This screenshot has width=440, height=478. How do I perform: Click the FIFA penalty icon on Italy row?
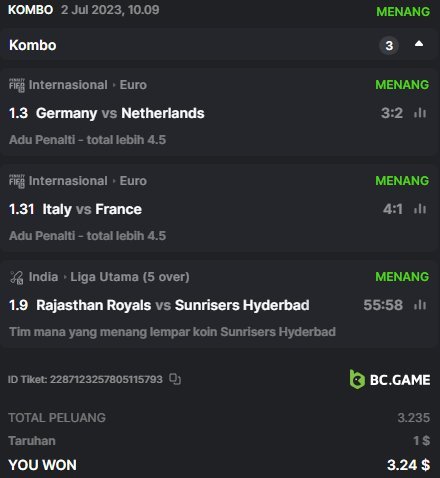[x=17, y=181]
